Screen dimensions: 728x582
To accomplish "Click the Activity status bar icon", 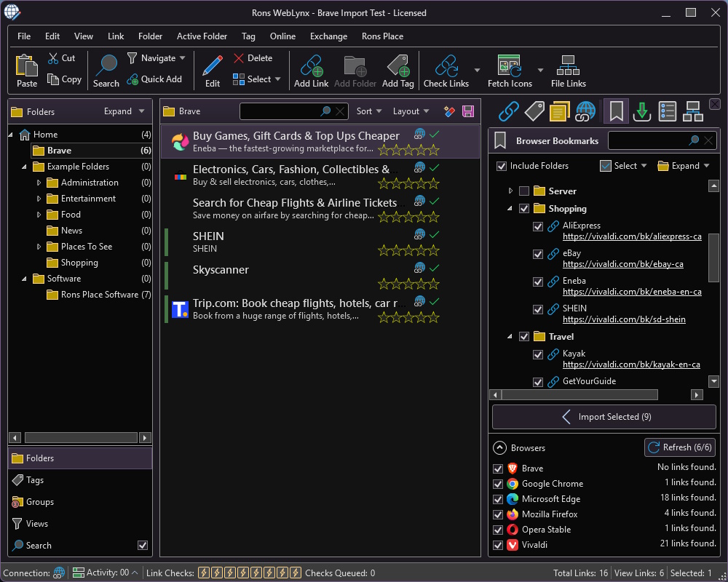I will [x=79, y=573].
